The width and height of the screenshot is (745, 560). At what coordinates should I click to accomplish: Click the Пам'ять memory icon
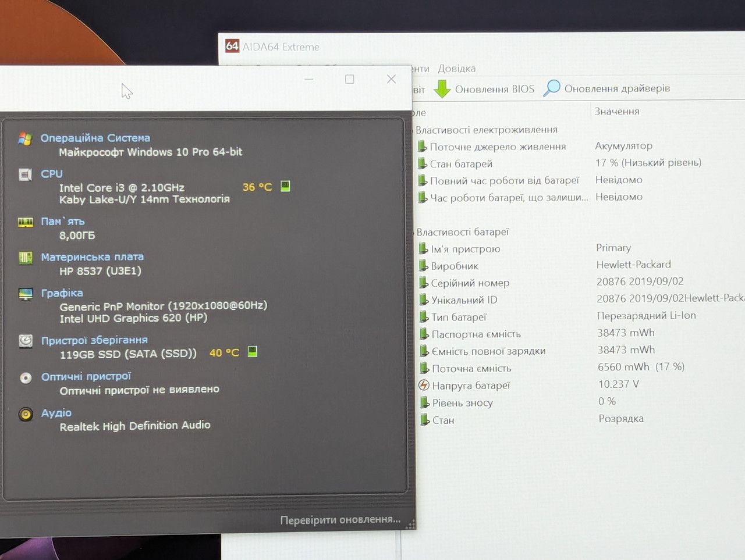25,222
